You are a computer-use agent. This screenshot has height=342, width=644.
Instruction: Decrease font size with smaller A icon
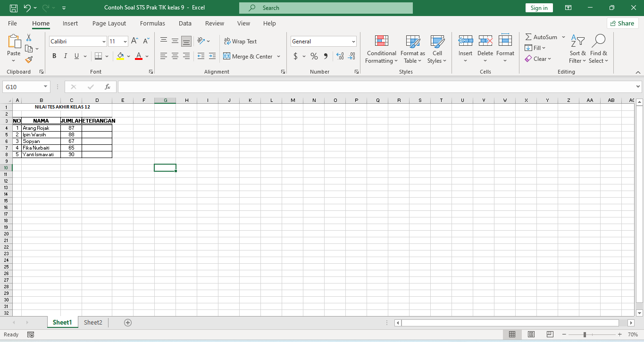point(146,42)
